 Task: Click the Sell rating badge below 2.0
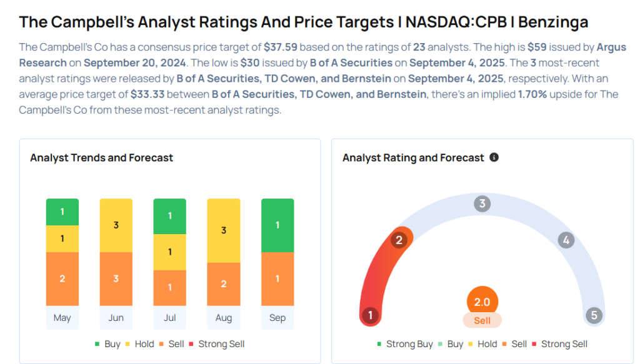click(482, 320)
